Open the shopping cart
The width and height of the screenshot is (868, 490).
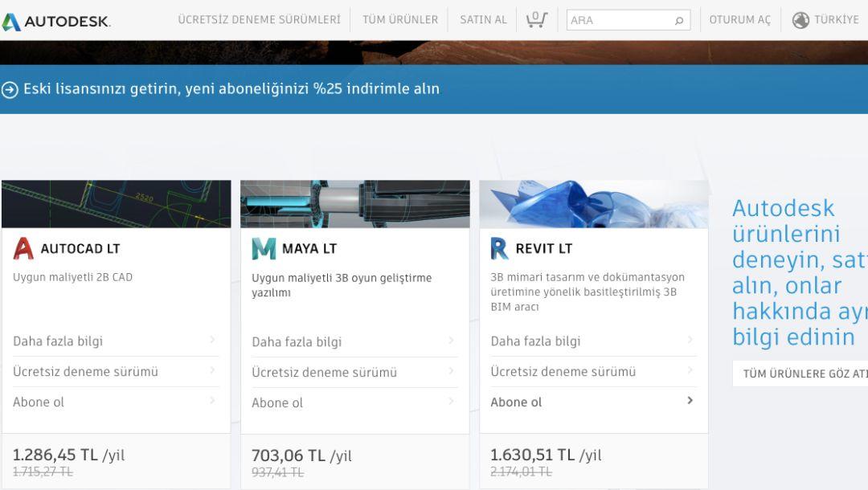click(x=536, y=20)
